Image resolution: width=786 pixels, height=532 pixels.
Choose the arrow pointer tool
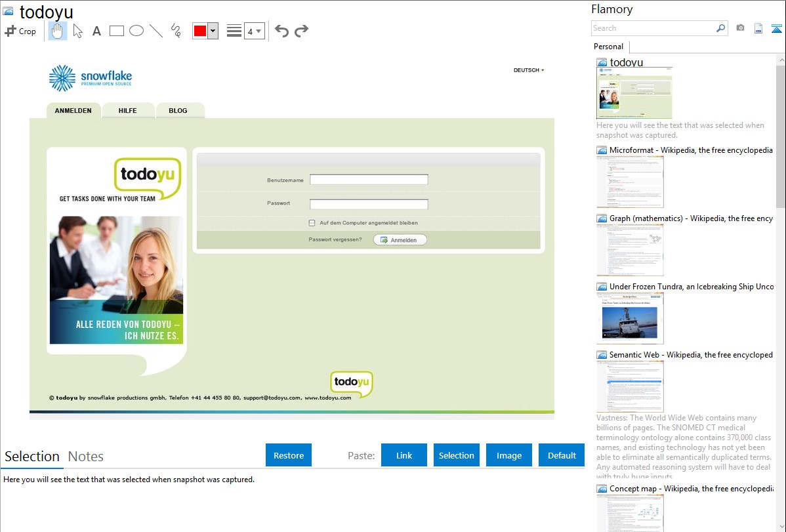pyautogui.click(x=77, y=31)
